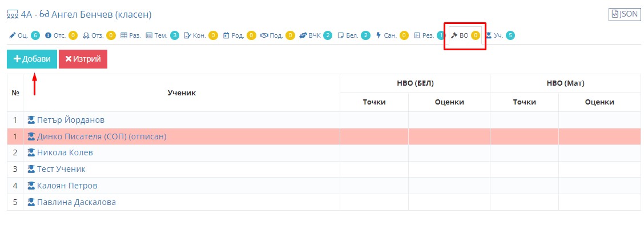Click the calendar icon on Род. tab
The image size is (644, 225).
226,36
